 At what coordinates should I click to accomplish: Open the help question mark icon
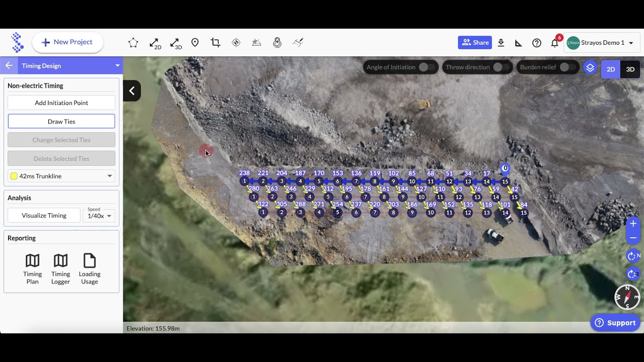click(x=537, y=43)
